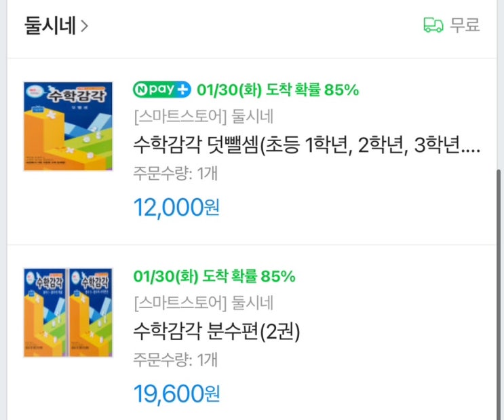The width and height of the screenshot is (504, 420).
Task: Open the 수학감각 덧뺄셈(초등 1학년...) product title
Action: click(x=307, y=145)
